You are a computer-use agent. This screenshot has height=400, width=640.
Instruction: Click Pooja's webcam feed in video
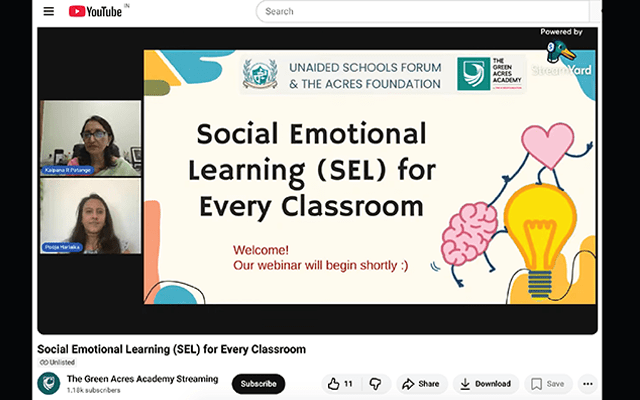[x=90, y=214]
